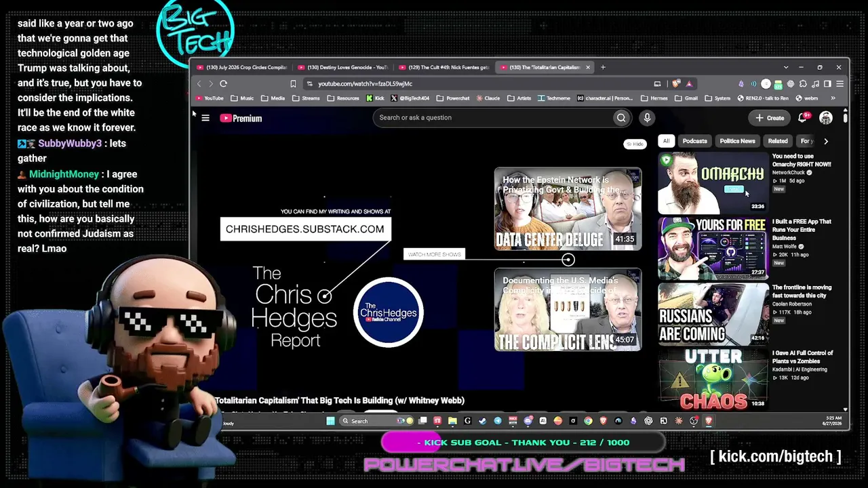The height and width of the screenshot is (488, 868).
Task: Switch to the Destiny Loves Genocide tab
Action: [342, 67]
